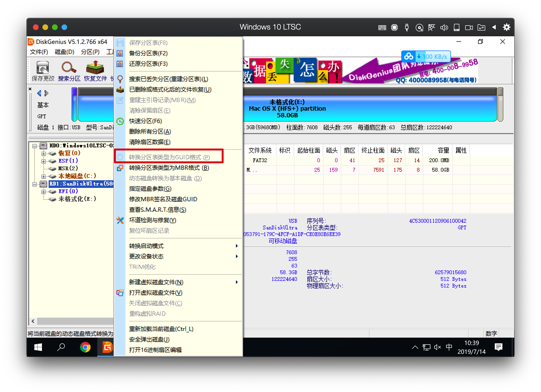Show hidden tray icons chevron

click(415, 347)
